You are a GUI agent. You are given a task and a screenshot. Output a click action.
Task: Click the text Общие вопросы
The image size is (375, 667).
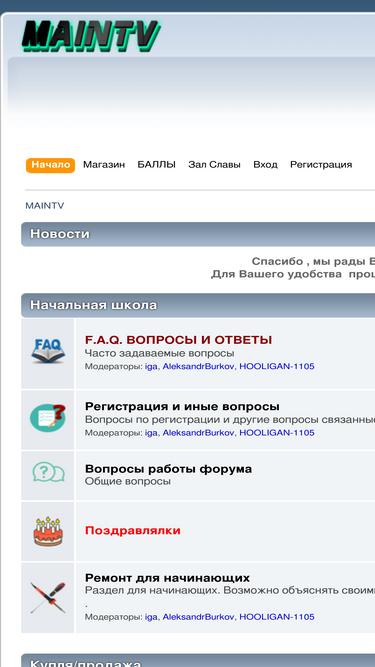[128, 482]
